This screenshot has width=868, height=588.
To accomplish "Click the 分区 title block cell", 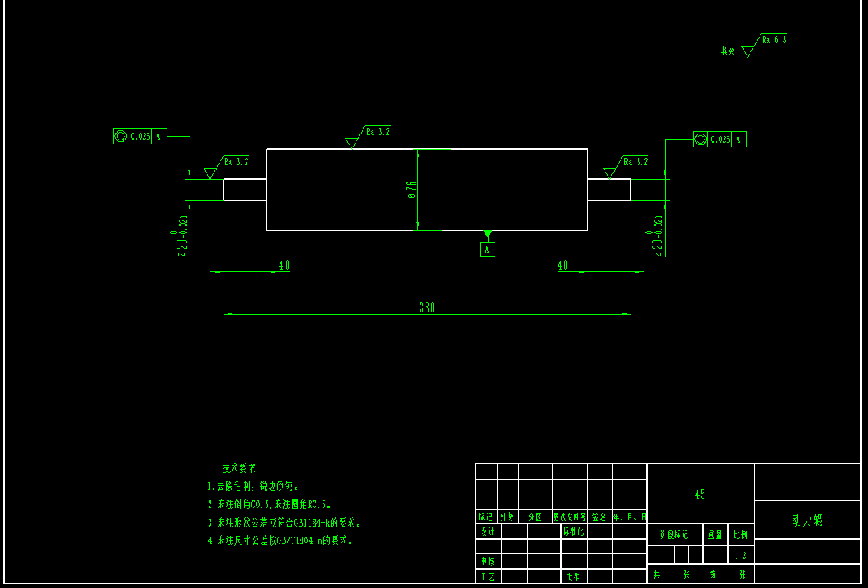I will coord(535,517).
